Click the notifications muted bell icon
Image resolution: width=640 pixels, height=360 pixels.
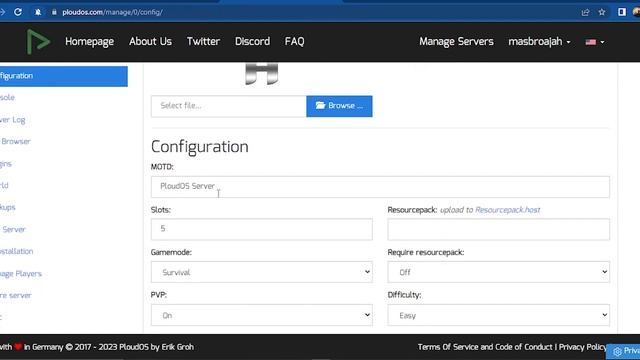click(38, 12)
